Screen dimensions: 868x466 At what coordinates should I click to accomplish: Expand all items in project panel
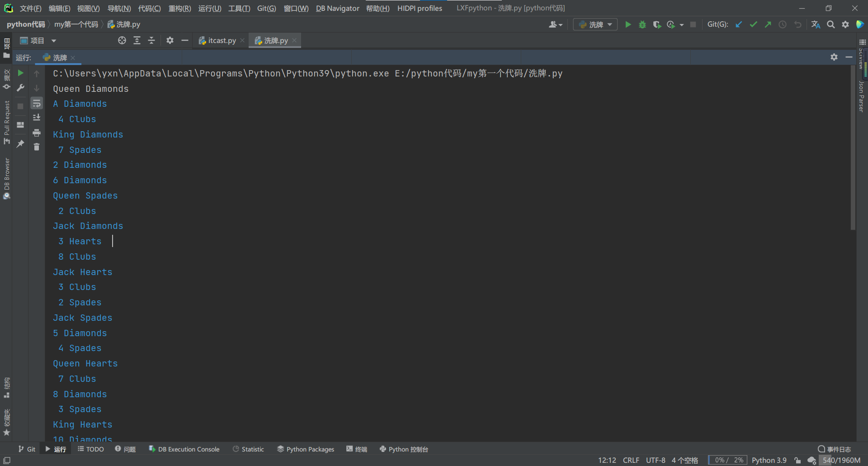pos(137,41)
